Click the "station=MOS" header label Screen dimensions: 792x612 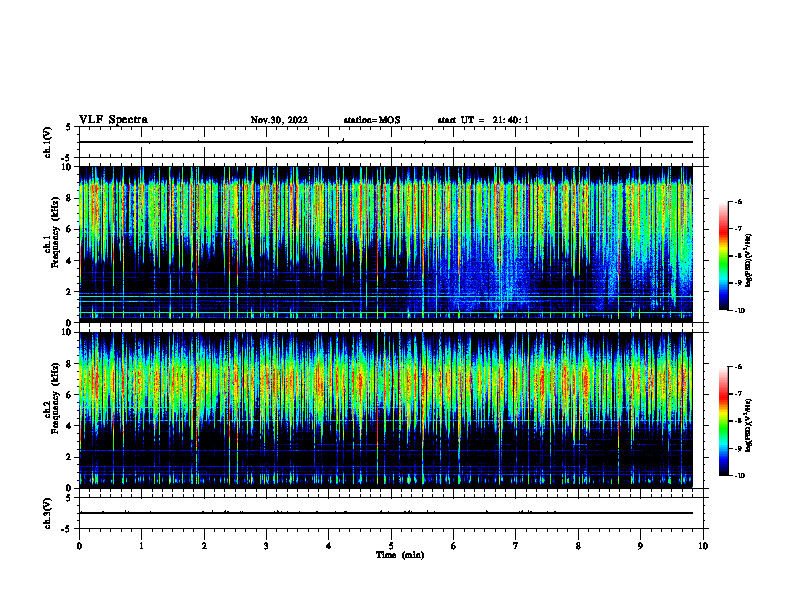point(372,120)
